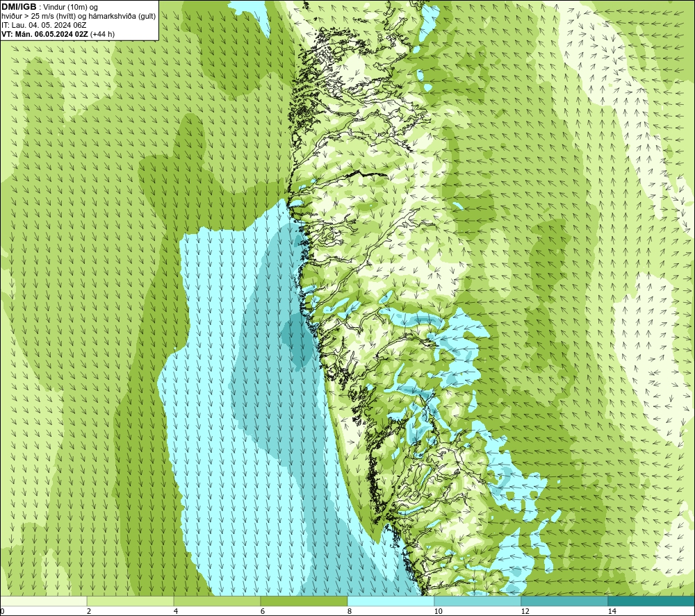
Task: Click the scale label '4'
Action: [x=176, y=612]
